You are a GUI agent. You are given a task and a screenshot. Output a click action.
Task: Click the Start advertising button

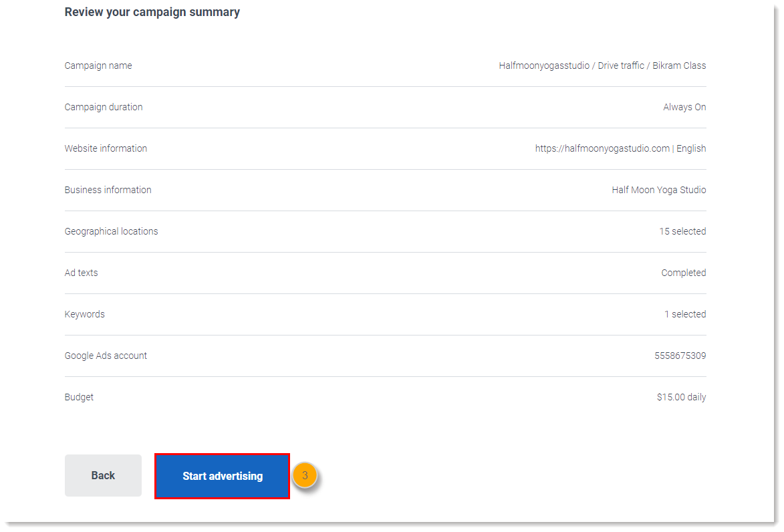click(222, 476)
